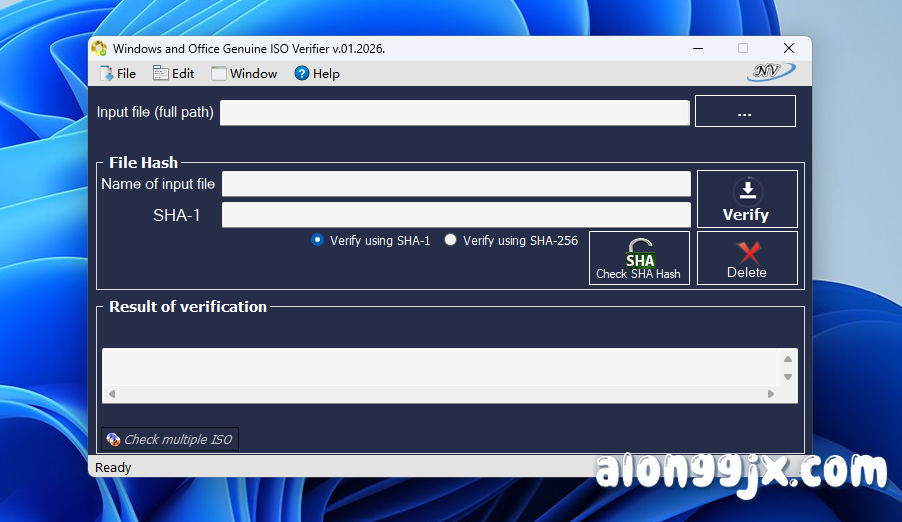902x522 pixels.
Task: Open the Window menu
Action: 244,74
